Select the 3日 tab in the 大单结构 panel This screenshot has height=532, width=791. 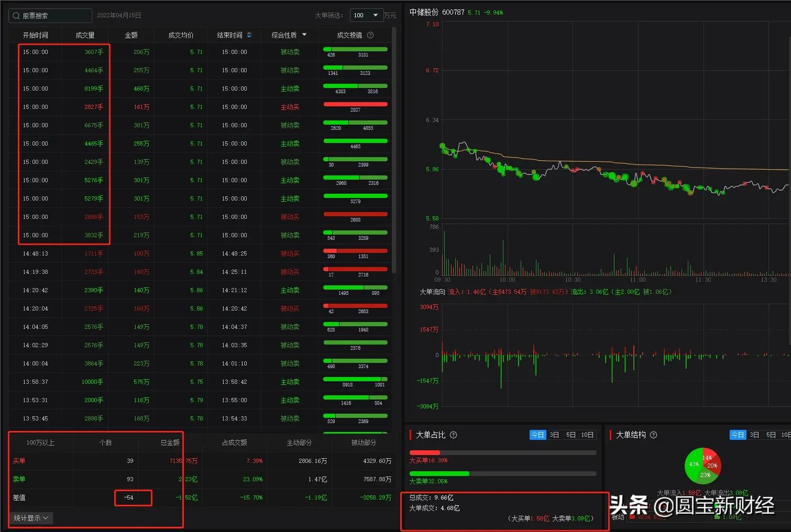pos(754,435)
